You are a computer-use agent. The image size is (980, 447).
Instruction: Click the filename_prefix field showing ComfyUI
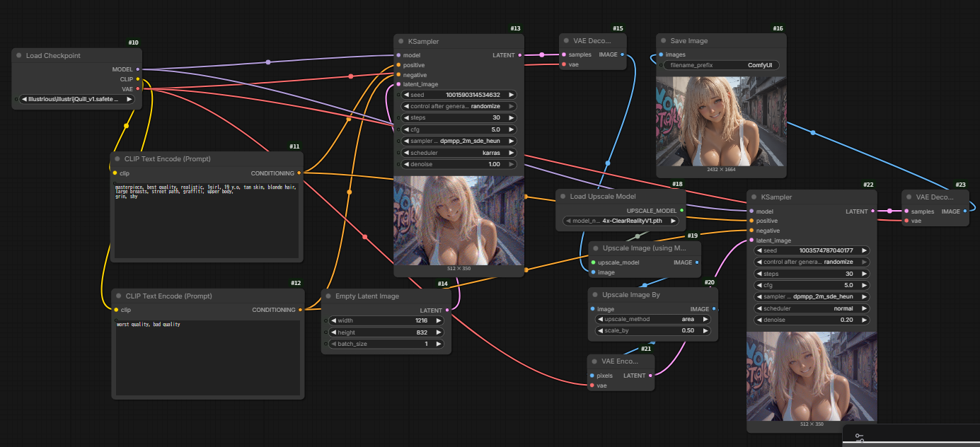pos(721,65)
